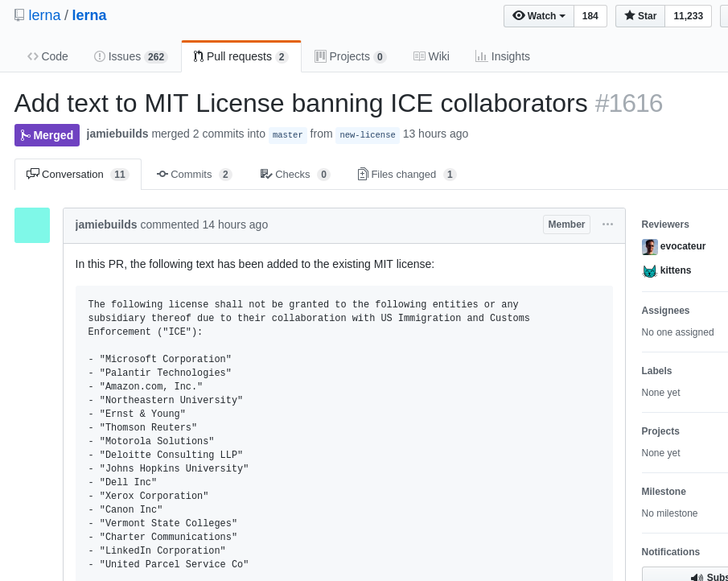The image size is (728, 581).
Task: Click the Conversation speech bubbles icon
Action: click(33, 174)
